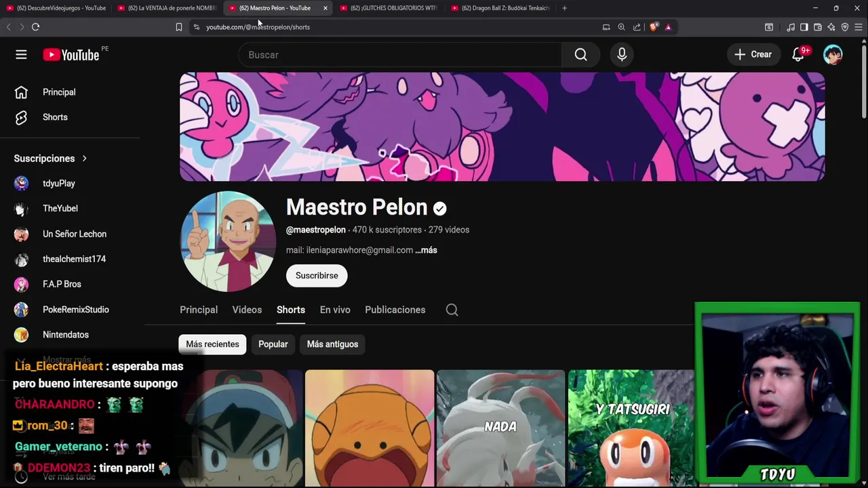Image resolution: width=868 pixels, height=488 pixels.
Task: Switch to the En vivo tab
Action: [335, 310]
